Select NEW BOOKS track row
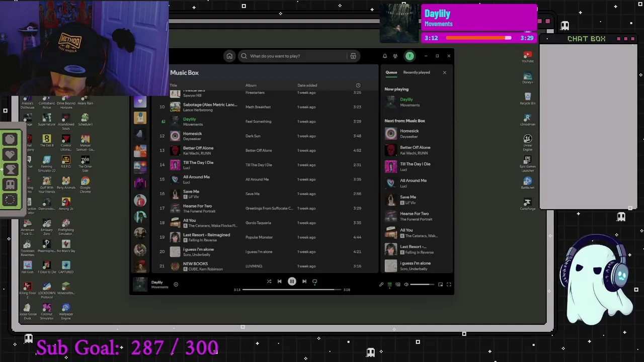Viewport: 644px width, 362px height. tap(264, 266)
